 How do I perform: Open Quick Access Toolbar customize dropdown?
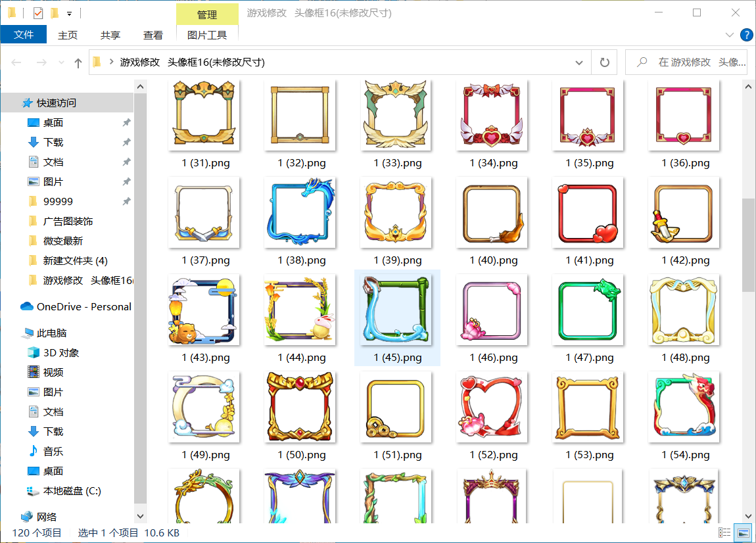69,13
